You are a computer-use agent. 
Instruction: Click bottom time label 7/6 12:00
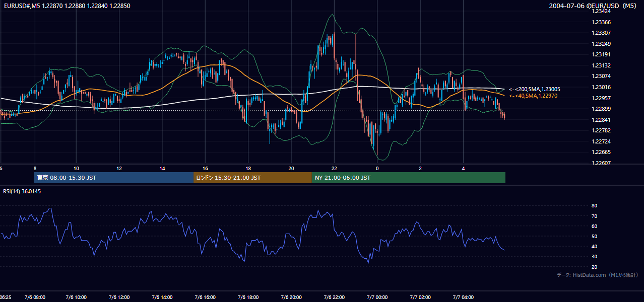click(120, 297)
